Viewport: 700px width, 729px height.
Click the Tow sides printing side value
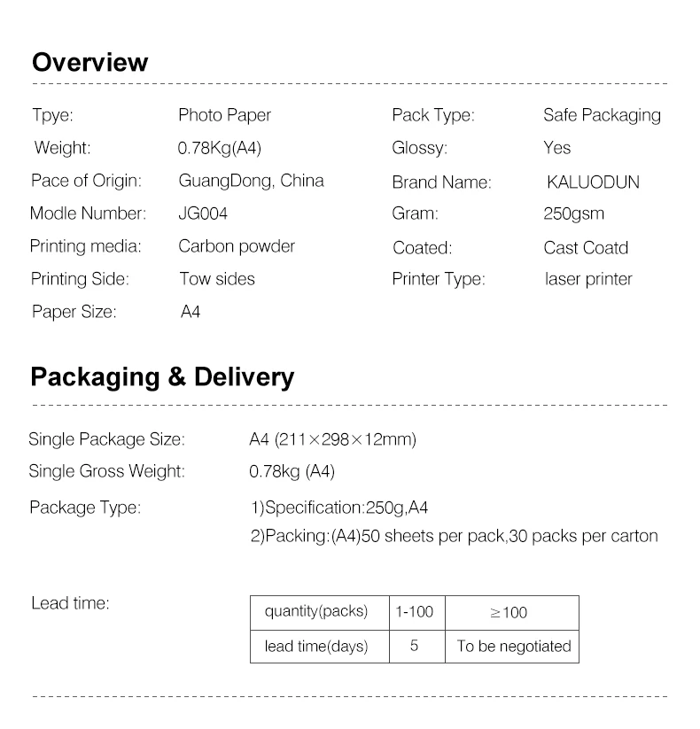tap(217, 279)
